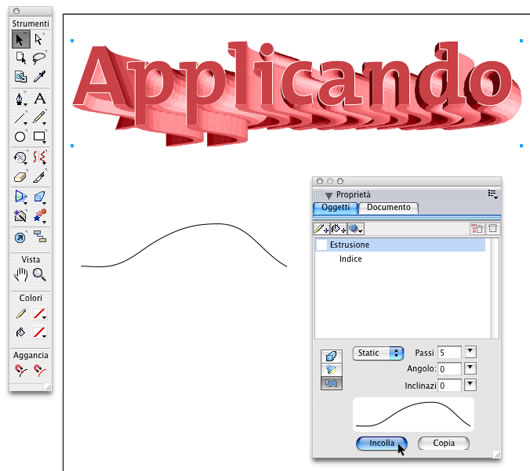Click the Angolo value field
The image size is (530, 471).
tap(450, 369)
